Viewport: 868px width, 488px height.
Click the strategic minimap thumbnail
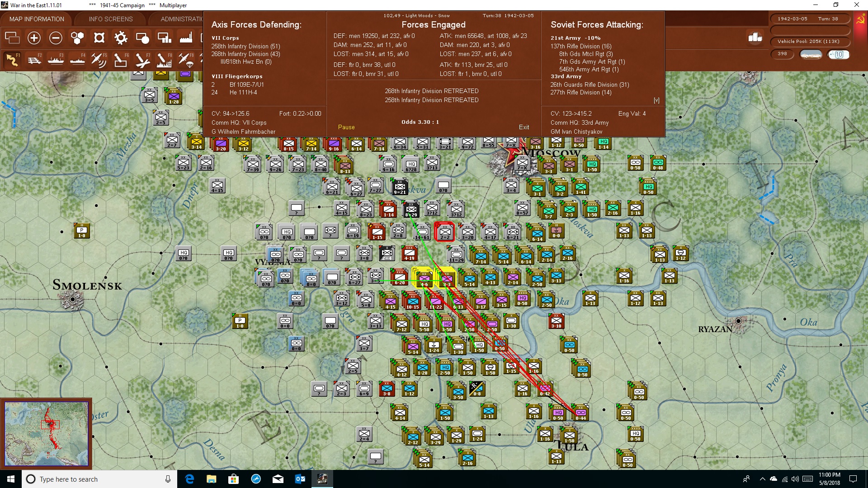pyautogui.click(x=46, y=434)
